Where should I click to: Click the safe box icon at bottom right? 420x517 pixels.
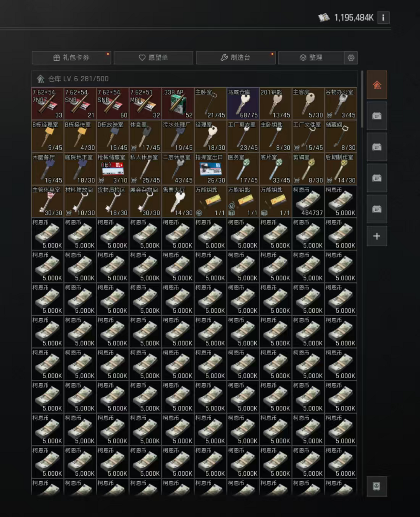click(x=377, y=486)
